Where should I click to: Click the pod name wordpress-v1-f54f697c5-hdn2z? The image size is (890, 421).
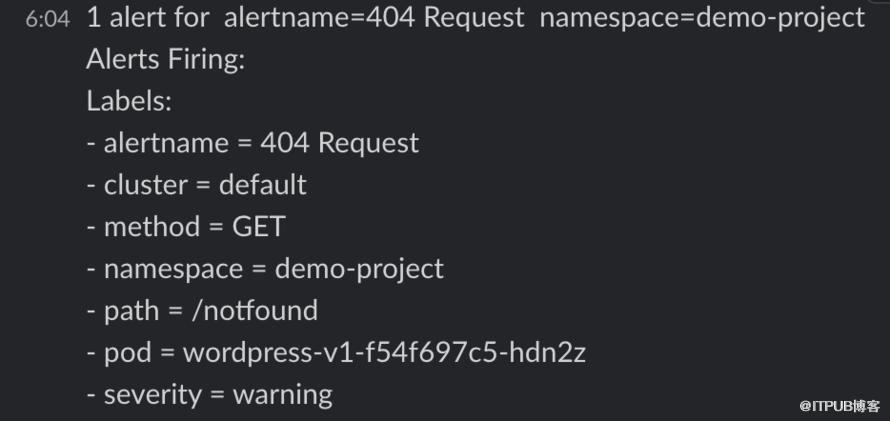384,353
